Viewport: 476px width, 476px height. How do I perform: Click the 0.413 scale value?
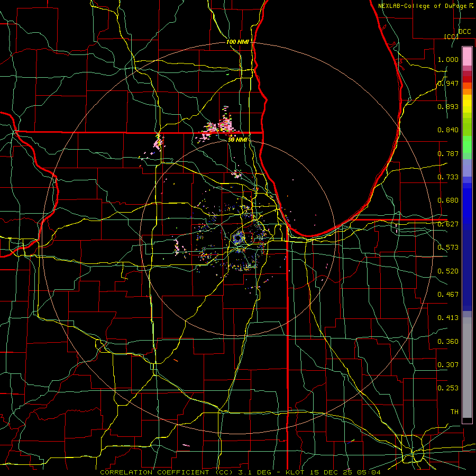coord(448,318)
